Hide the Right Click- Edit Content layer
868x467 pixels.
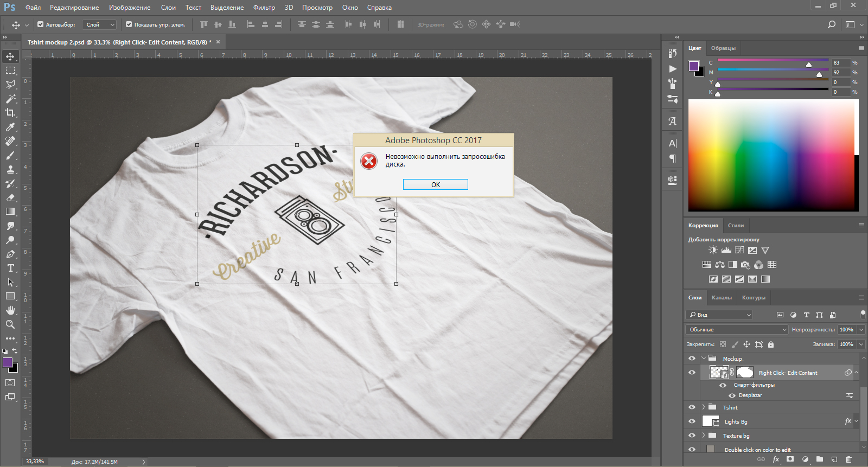tap(692, 373)
